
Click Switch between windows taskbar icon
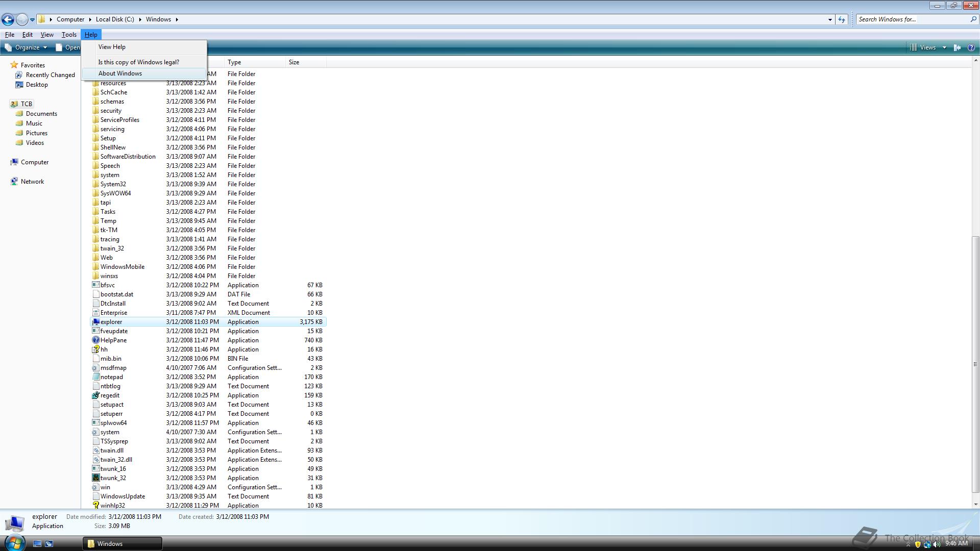[x=49, y=543]
